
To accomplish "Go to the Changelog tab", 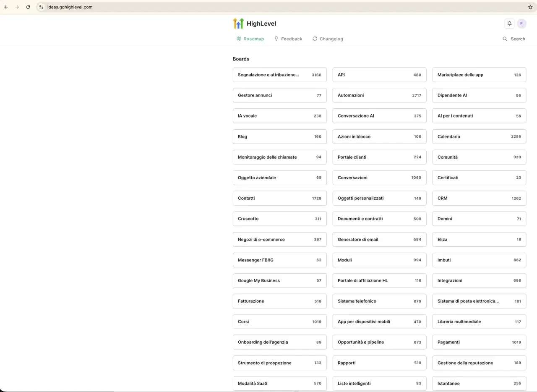I will (328, 39).
